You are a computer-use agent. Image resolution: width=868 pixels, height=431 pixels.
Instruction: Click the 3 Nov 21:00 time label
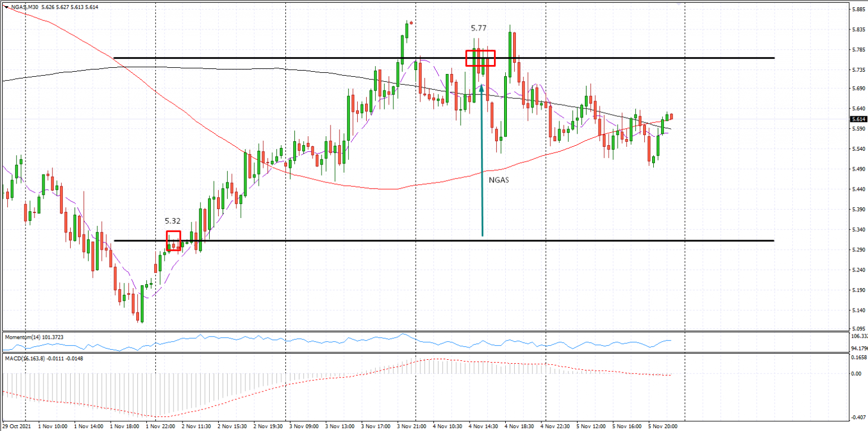pyautogui.click(x=412, y=426)
